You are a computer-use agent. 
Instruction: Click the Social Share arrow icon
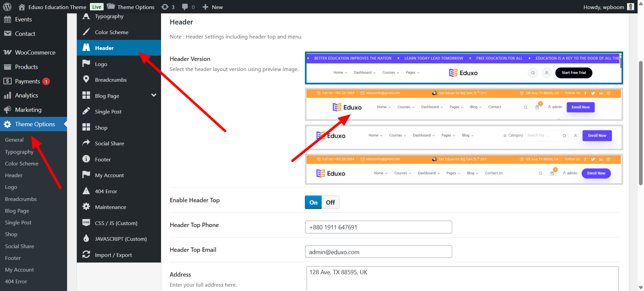pyautogui.click(x=86, y=143)
